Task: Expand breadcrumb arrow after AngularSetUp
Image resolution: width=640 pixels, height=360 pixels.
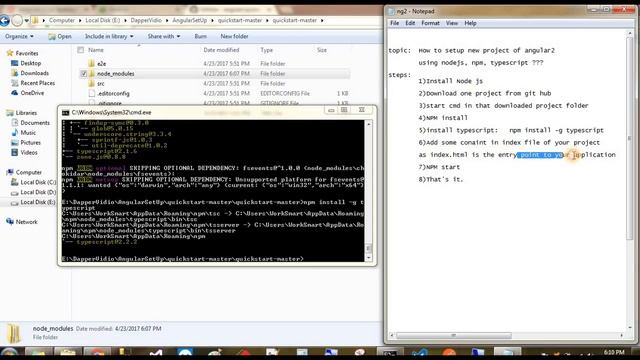Action: [212, 20]
